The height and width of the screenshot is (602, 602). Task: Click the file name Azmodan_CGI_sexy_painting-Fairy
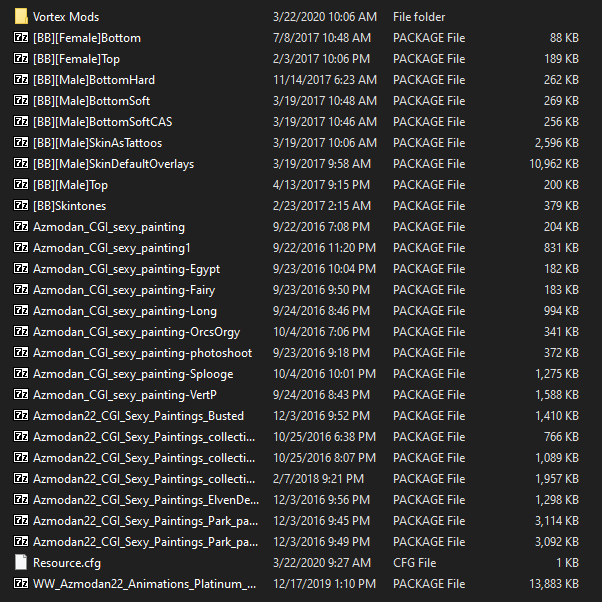124,290
